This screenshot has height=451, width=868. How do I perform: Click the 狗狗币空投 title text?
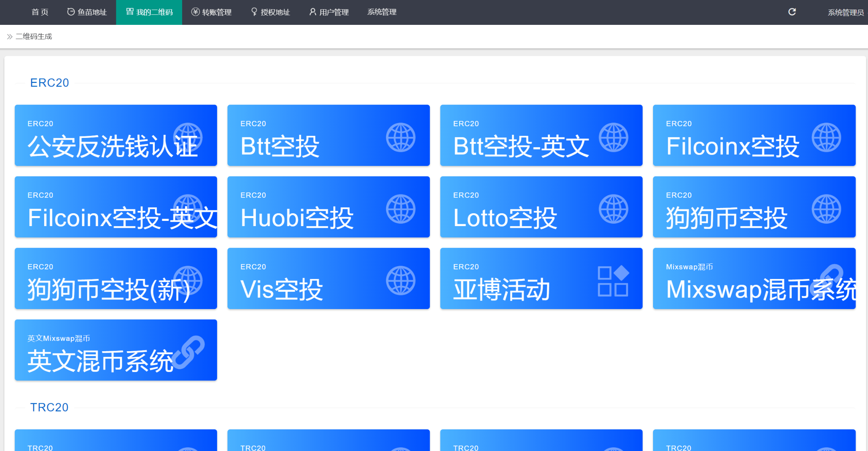click(726, 218)
